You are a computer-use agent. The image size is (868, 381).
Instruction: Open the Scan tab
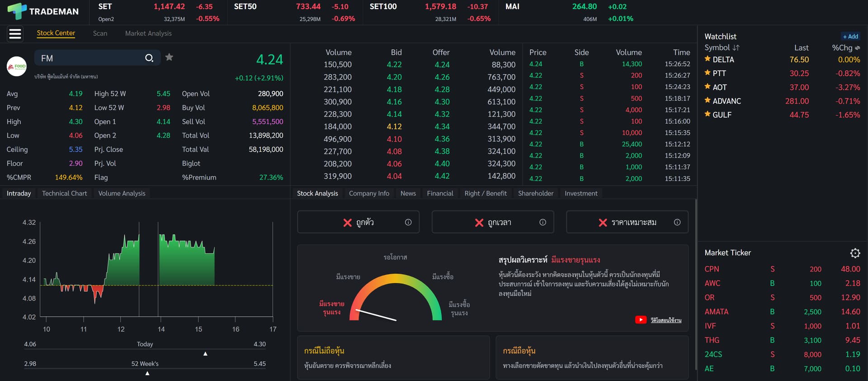point(100,33)
